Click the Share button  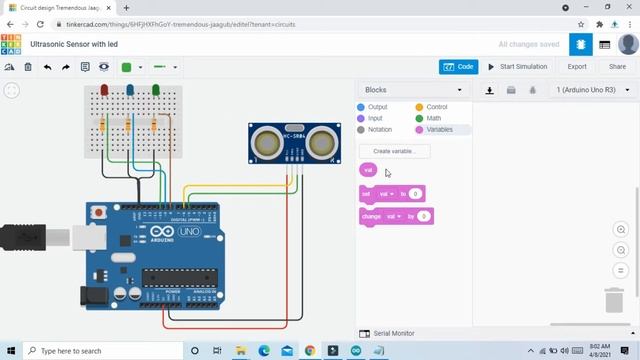[617, 67]
